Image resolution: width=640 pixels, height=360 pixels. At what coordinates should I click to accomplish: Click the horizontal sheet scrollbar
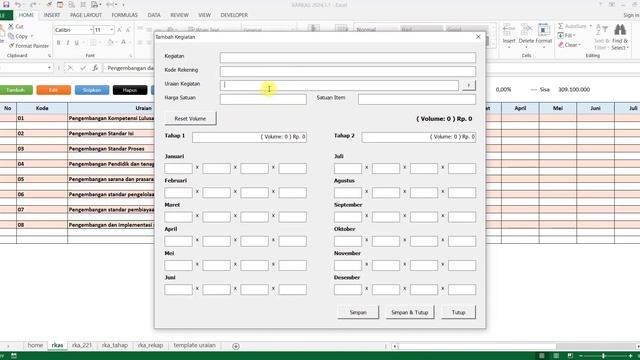click(x=478, y=346)
